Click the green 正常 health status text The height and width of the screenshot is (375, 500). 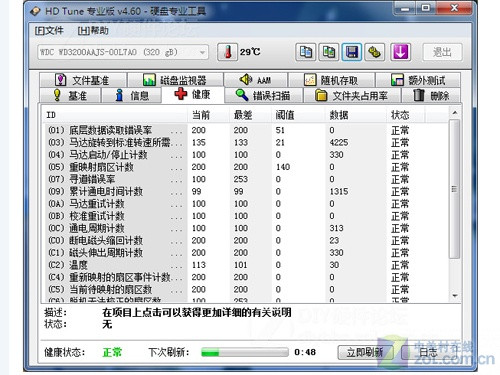[112, 352]
